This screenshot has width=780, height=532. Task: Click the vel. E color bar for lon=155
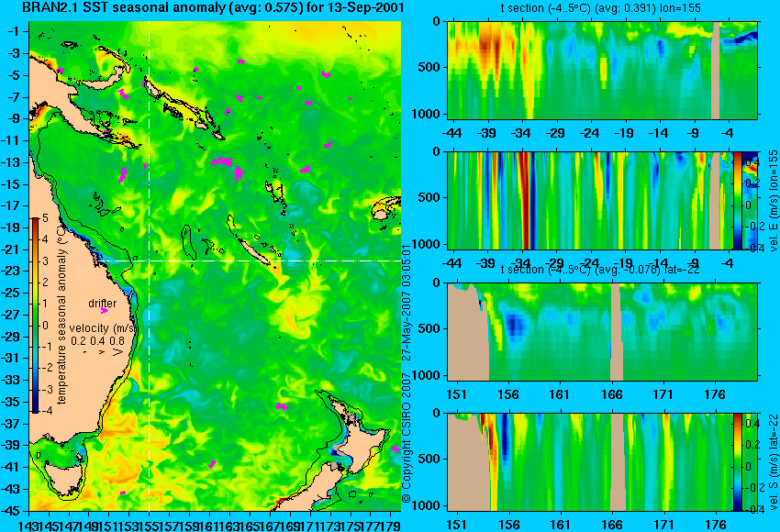[x=737, y=200]
